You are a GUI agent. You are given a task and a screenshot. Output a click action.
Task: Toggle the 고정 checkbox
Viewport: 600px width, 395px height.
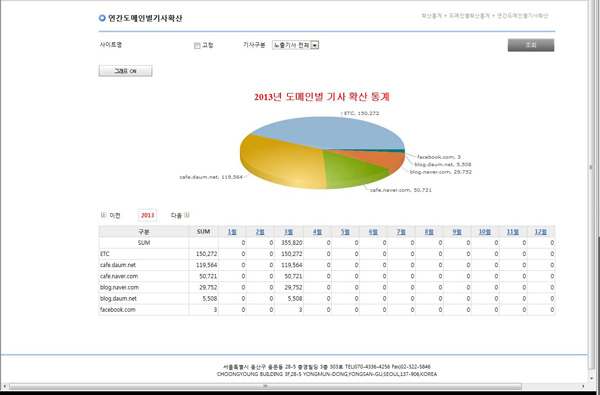click(197, 46)
